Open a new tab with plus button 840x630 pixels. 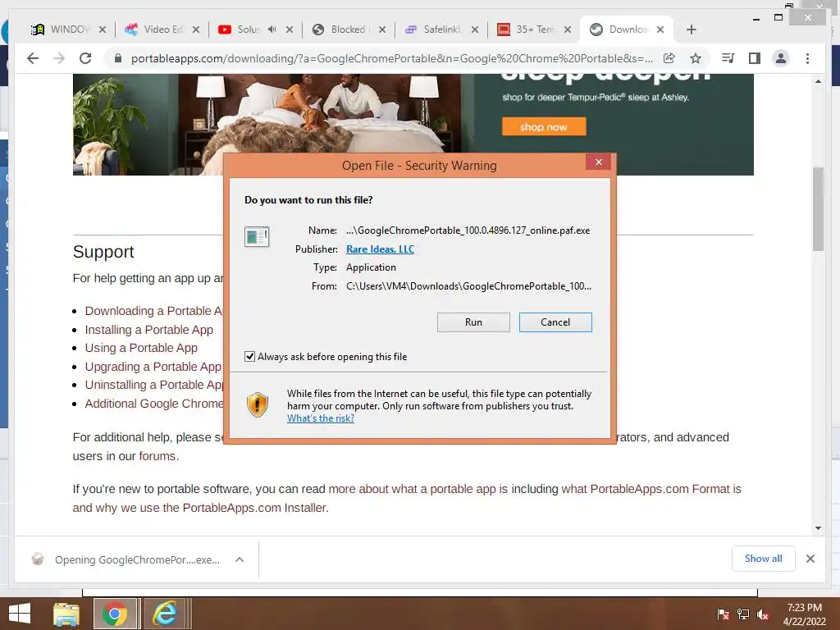pos(691,30)
